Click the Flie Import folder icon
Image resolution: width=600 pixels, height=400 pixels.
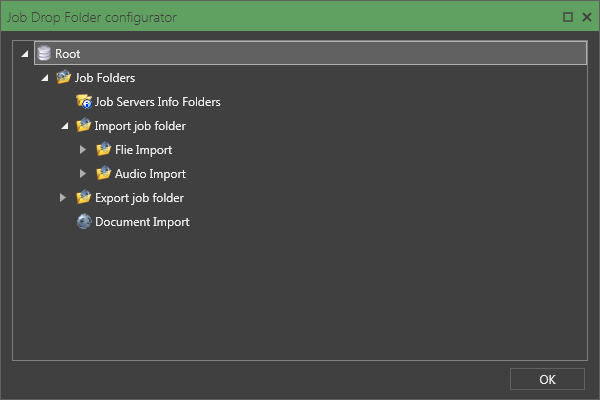(103, 149)
